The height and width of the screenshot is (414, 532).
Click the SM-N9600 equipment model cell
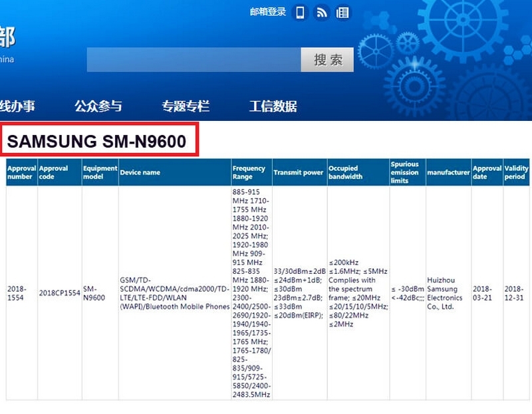pos(100,293)
